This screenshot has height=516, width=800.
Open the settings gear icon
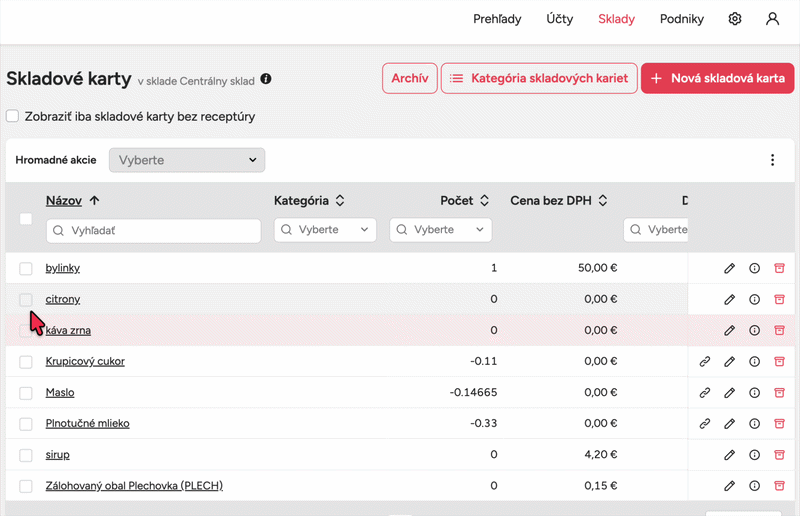point(735,19)
